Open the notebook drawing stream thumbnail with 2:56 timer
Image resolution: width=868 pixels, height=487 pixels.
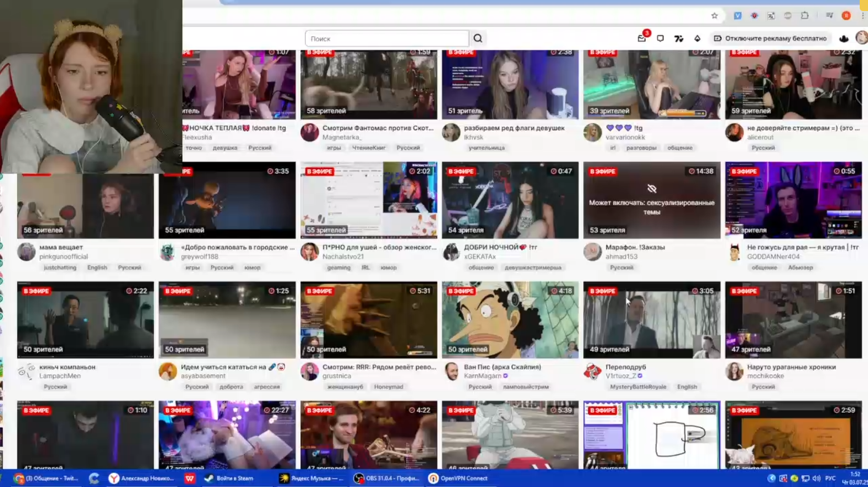(652, 436)
